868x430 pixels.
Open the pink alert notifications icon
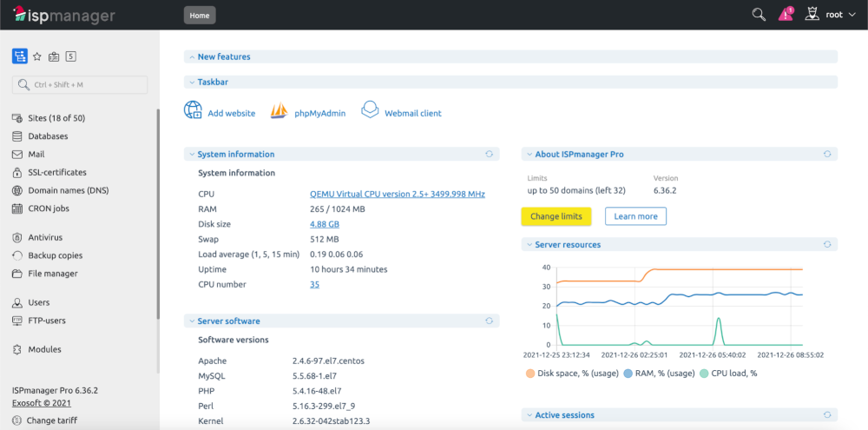click(786, 15)
